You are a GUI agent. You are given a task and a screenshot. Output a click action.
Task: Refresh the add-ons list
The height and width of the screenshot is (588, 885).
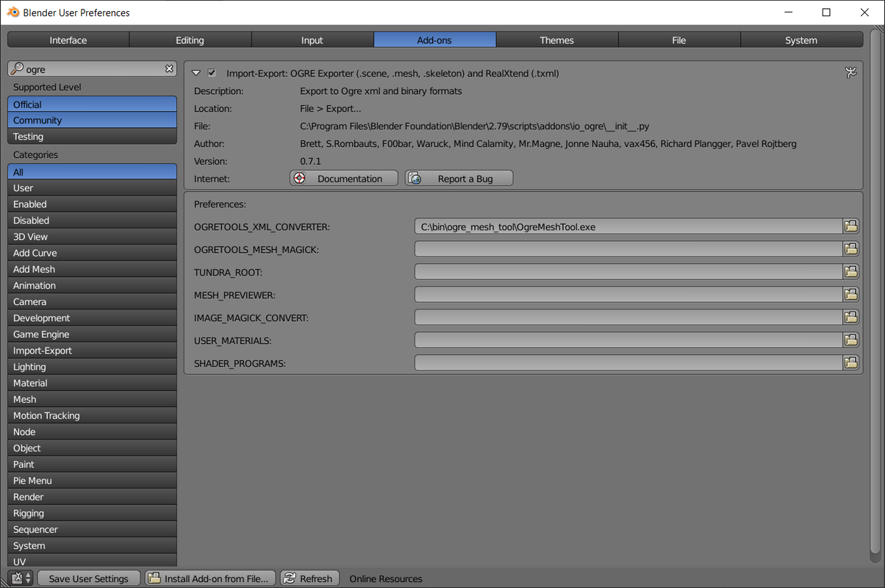click(309, 578)
